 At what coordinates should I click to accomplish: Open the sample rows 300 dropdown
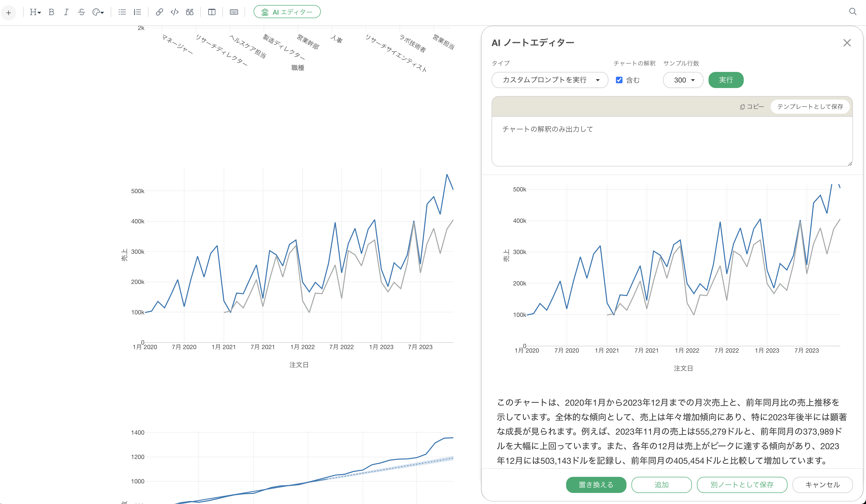(683, 80)
